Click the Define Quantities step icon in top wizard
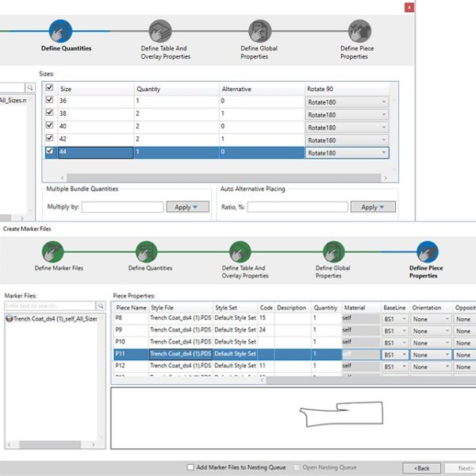This screenshot has height=476, width=476. 60,31
